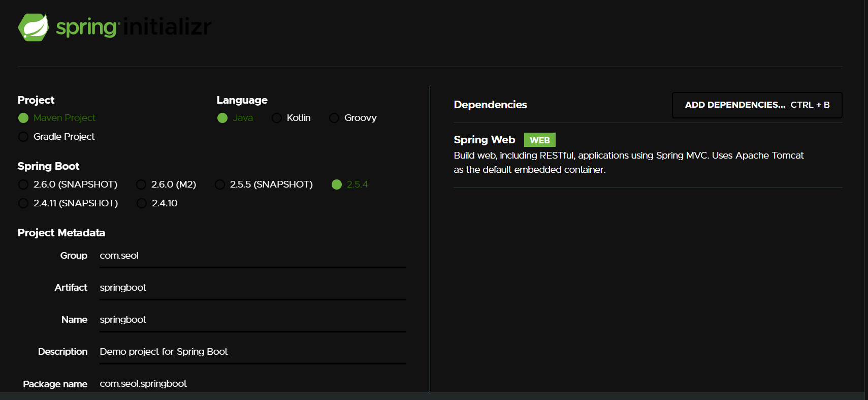Click the Spring leaf logo icon
868x400 pixels.
tap(34, 27)
